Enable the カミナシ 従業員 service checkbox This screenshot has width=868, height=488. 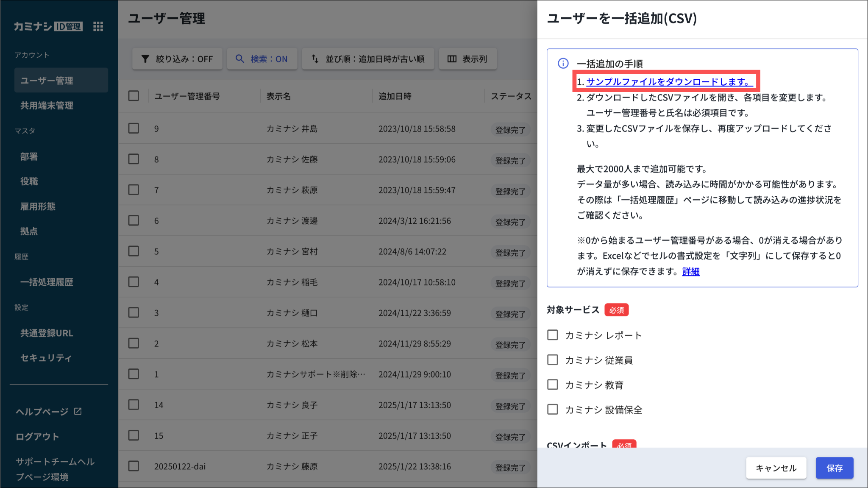pos(553,360)
